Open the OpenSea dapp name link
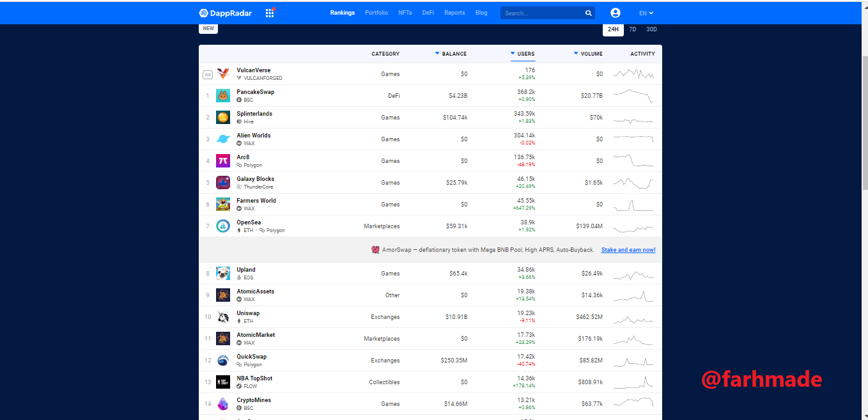This screenshot has width=868, height=420. tap(249, 222)
